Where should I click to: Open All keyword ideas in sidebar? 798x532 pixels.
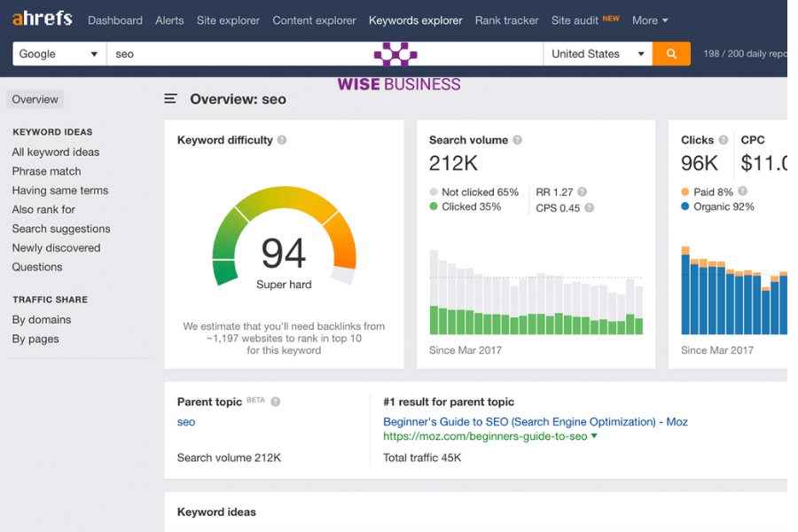coord(56,153)
